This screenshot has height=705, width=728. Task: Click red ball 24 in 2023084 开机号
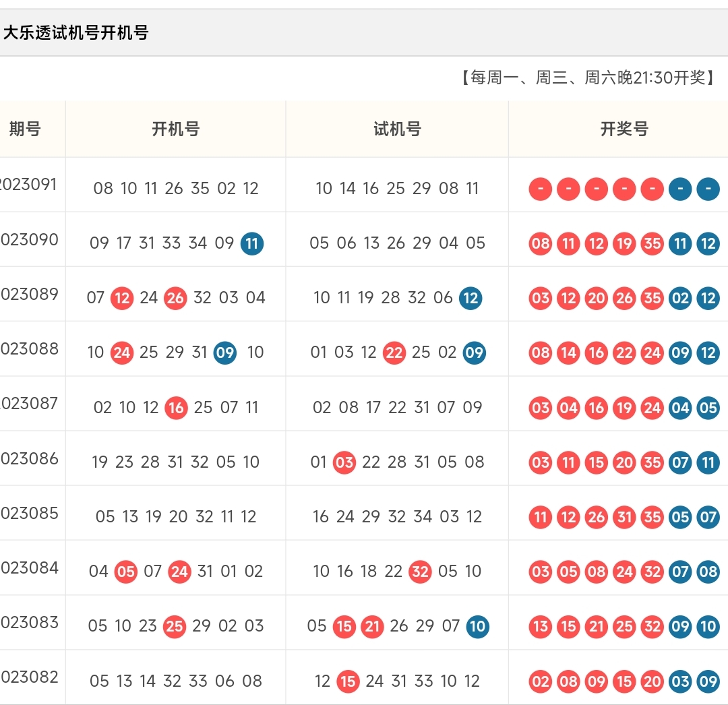coord(179,572)
